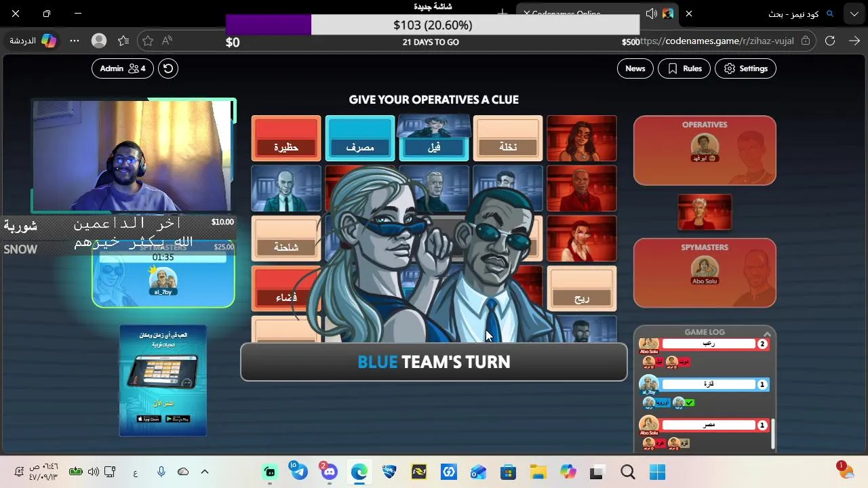Open the Admin players menu

pyautogui.click(x=123, y=68)
